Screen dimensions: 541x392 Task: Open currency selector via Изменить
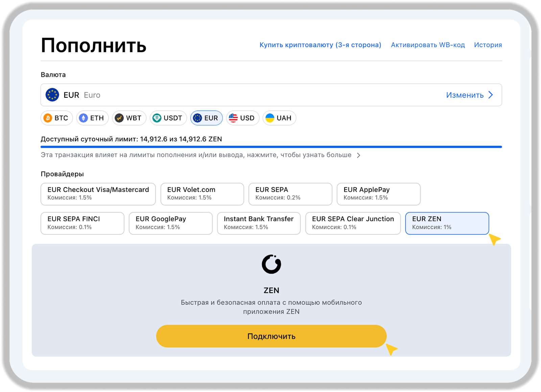[x=465, y=95]
